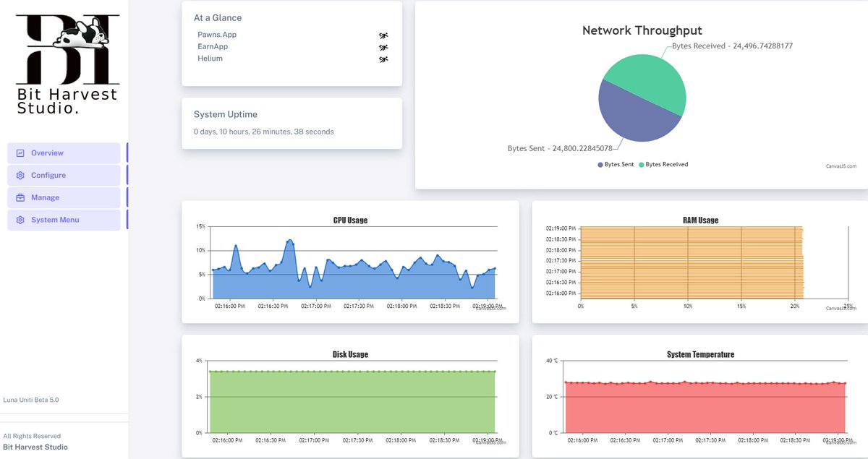Click the RAM Usage chart title
This screenshot has height=459, width=868.
pyautogui.click(x=700, y=220)
